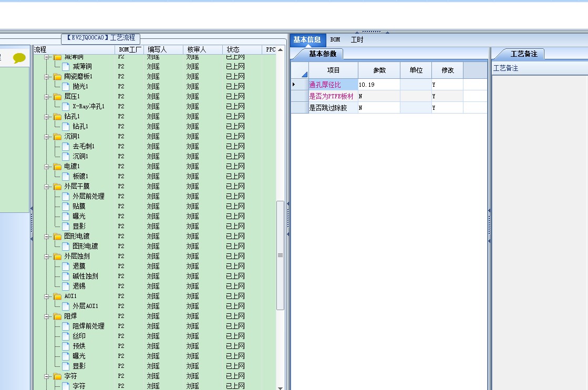The height and width of the screenshot is (390, 588).
Task: Click document icon of 外层前处理
Action: (66, 196)
